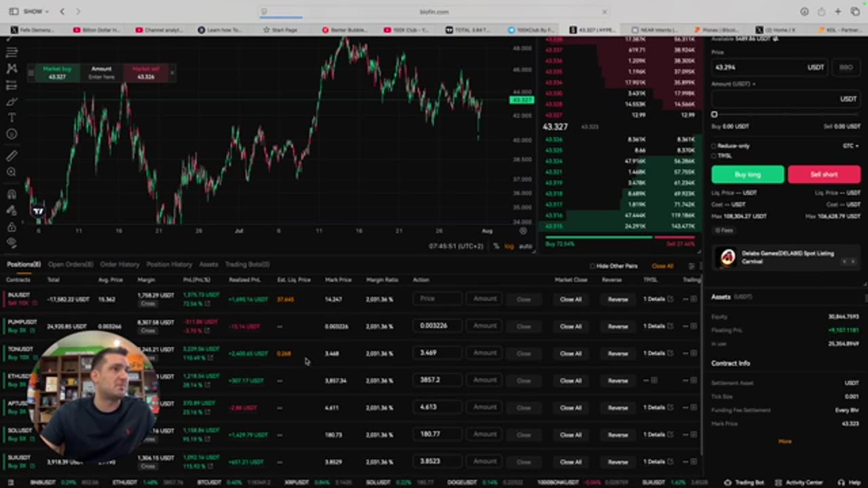
Task: Click Market sell quick button
Action: pyautogui.click(x=146, y=73)
